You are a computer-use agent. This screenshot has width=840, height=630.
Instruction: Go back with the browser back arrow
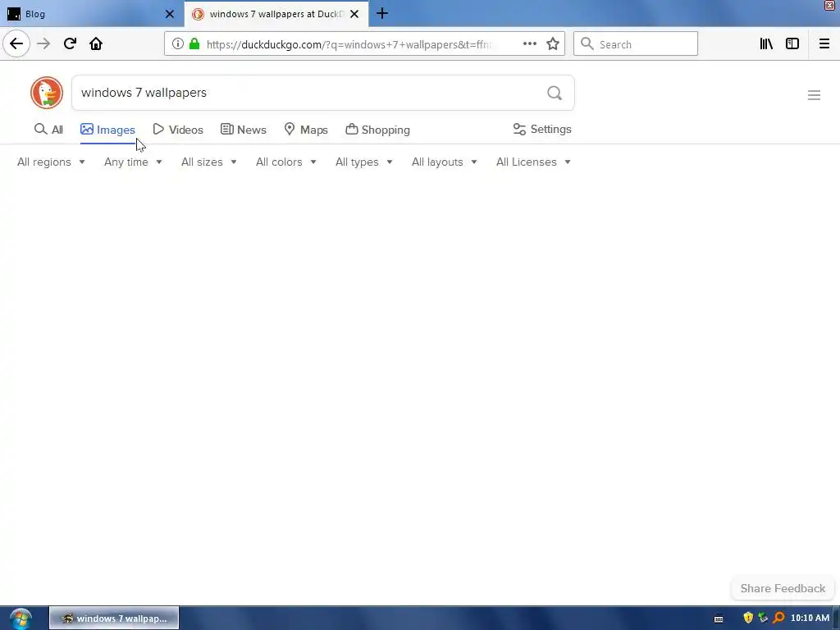[16, 44]
